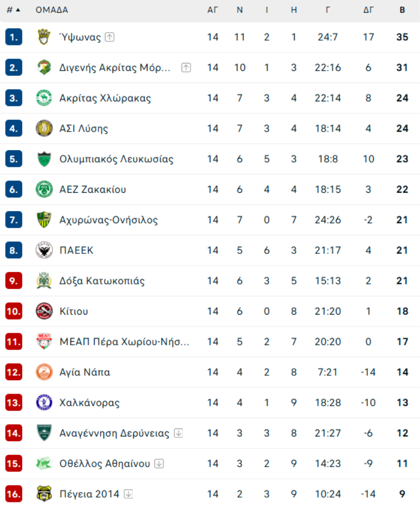Screen dimensions: 420x505
Task: Open the Αχυρώνας-Ονήσιλος team page
Action: tap(109, 220)
